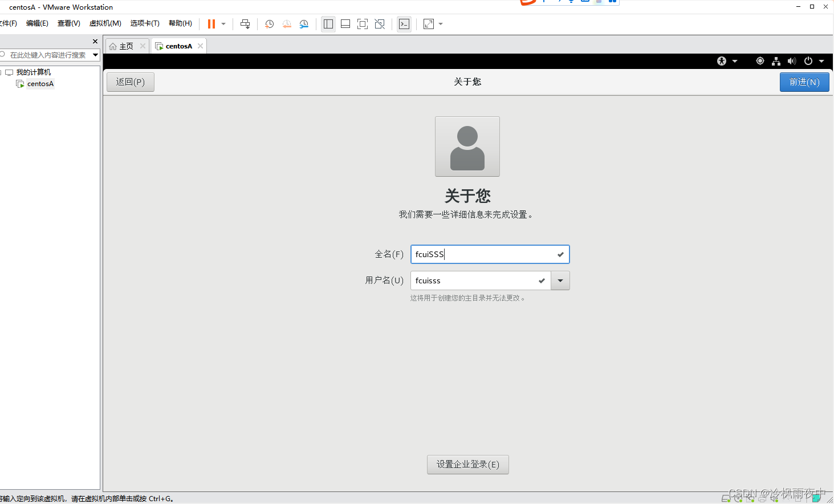Click the user avatar picture
Image resolution: width=834 pixels, height=504 pixels.
point(467,147)
